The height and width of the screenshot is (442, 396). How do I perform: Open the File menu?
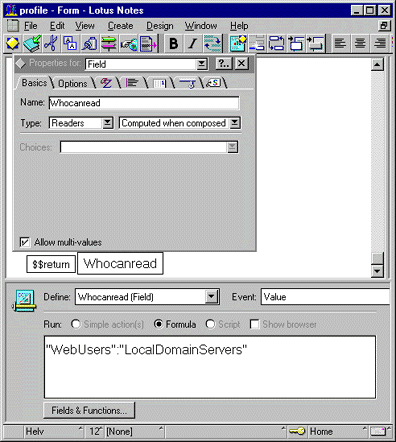pos(30,26)
